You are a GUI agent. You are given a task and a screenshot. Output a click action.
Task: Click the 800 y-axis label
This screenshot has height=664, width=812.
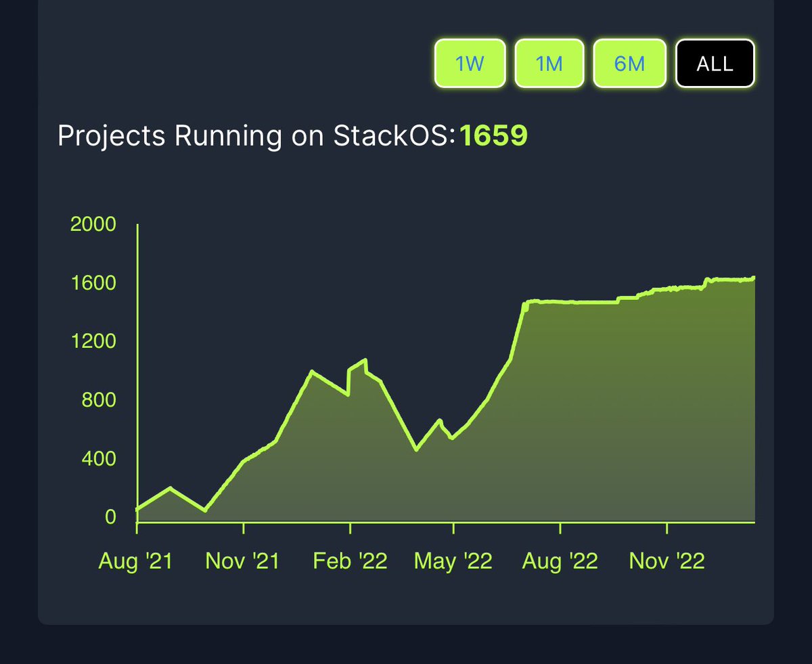(x=99, y=400)
